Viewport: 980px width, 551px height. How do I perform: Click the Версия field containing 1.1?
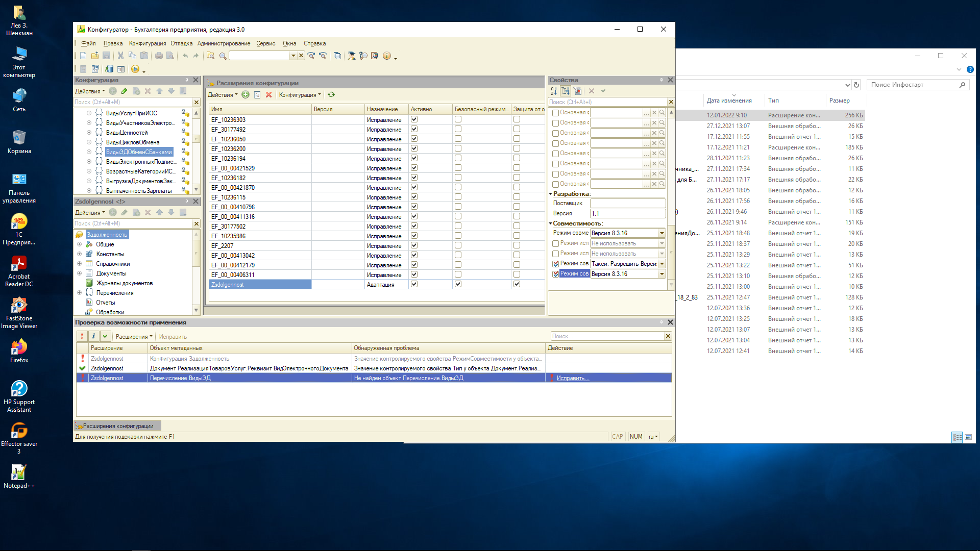pos(628,214)
